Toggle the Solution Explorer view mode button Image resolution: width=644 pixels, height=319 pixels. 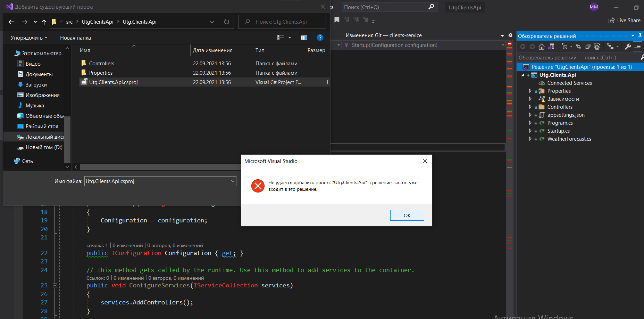610,47
